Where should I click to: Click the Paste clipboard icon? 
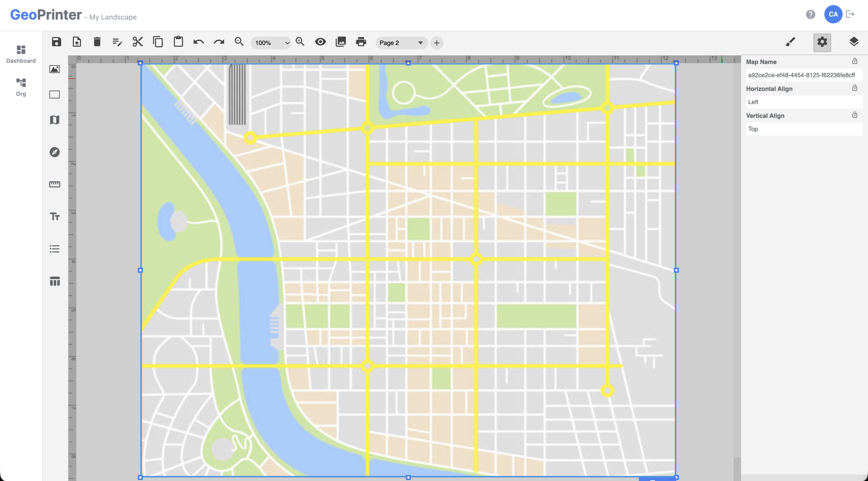pyautogui.click(x=178, y=42)
